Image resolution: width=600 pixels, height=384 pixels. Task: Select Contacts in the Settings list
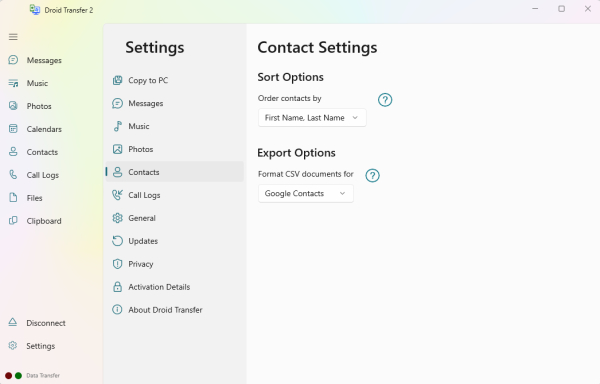click(174, 172)
